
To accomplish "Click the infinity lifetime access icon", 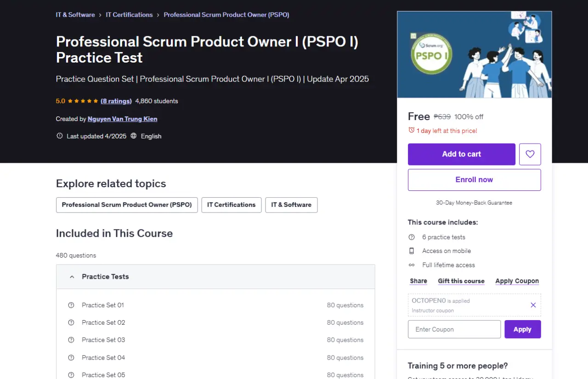I will click(x=412, y=265).
